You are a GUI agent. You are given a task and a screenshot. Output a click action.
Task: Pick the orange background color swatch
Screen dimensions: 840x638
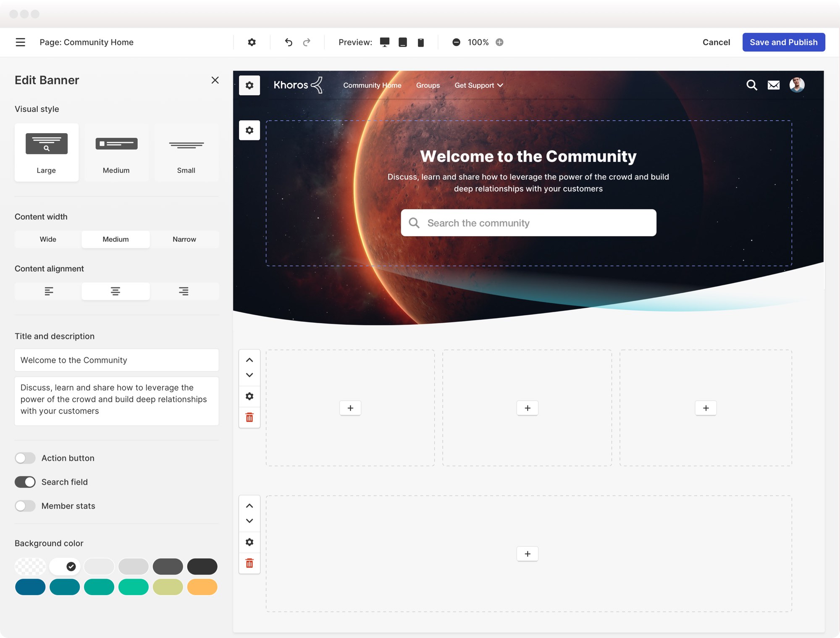[202, 587]
